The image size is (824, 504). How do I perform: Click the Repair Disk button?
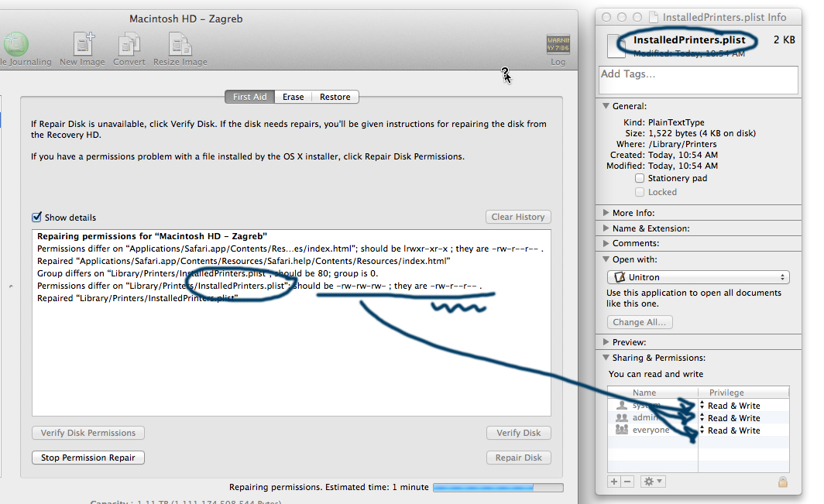point(519,458)
